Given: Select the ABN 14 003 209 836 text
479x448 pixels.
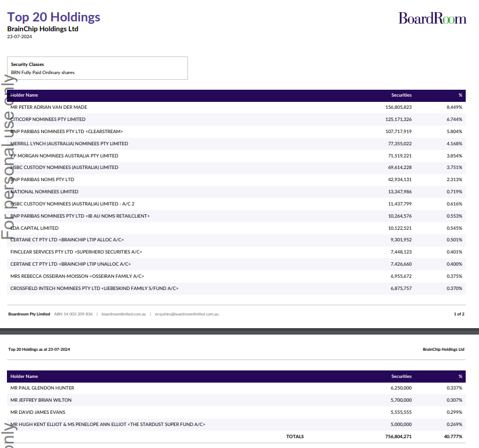Looking at the screenshot, I should coord(73,314).
